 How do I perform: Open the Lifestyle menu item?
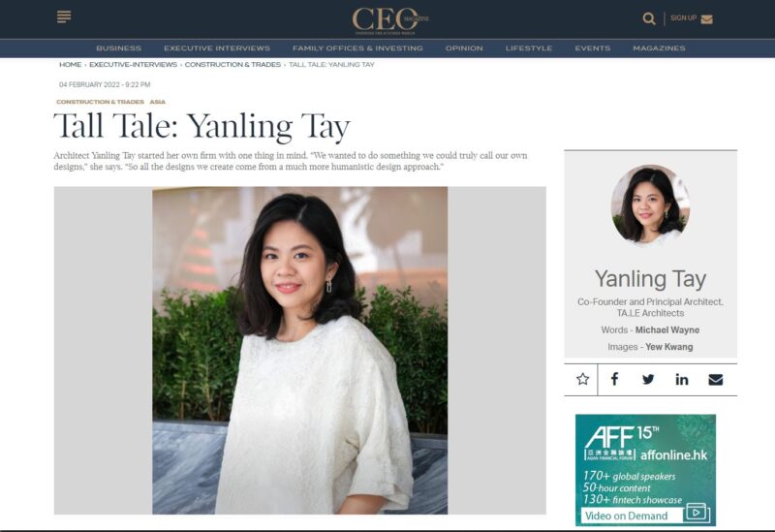coord(529,48)
